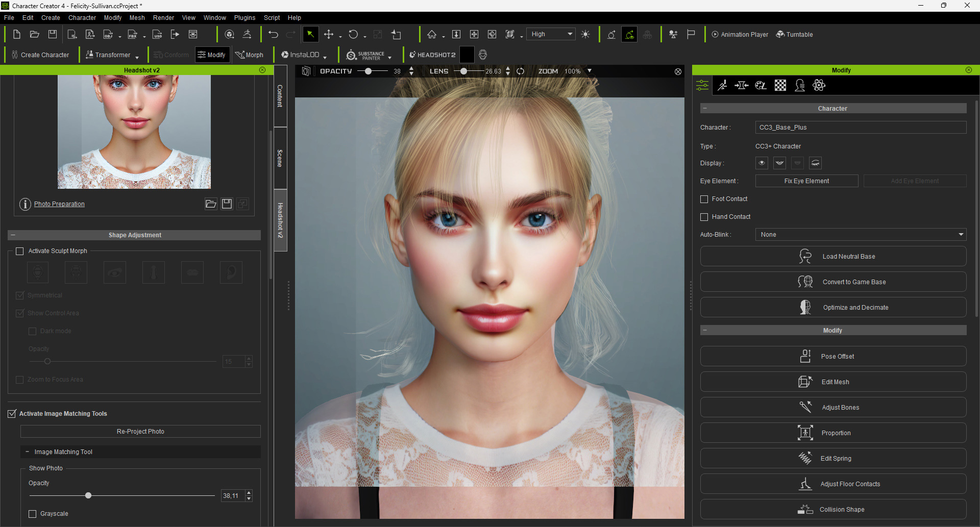Click the Undo arrow icon
The width and height of the screenshot is (980, 527).
click(x=273, y=34)
